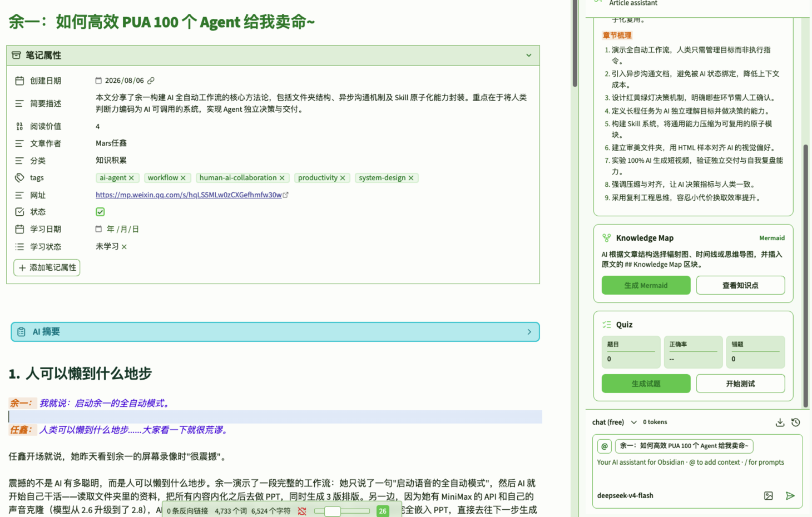Click the calendar icon beside 学习日期
The height and width of the screenshot is (517, 812).
(x=19, y=229)
